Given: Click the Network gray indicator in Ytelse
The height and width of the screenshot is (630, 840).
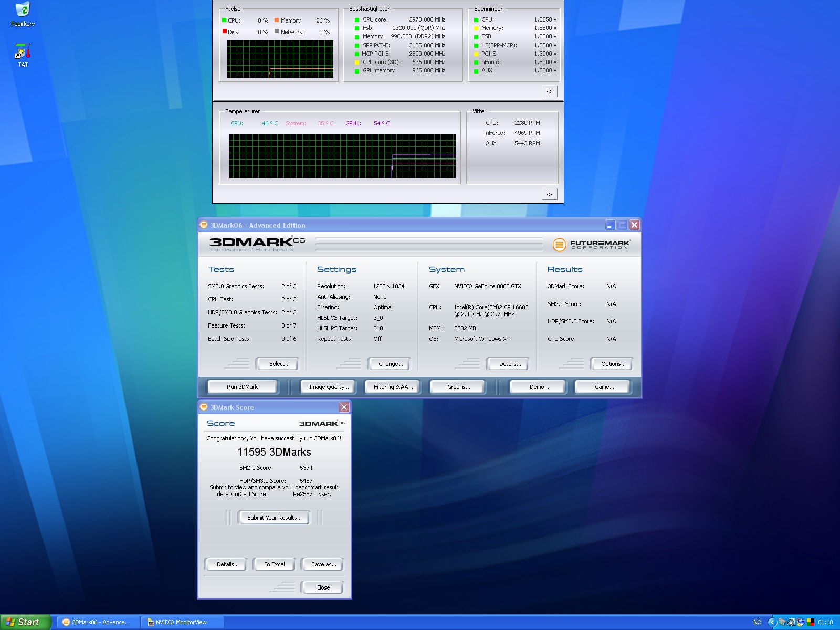Looking at the screenshot, I should coord(277,31).
